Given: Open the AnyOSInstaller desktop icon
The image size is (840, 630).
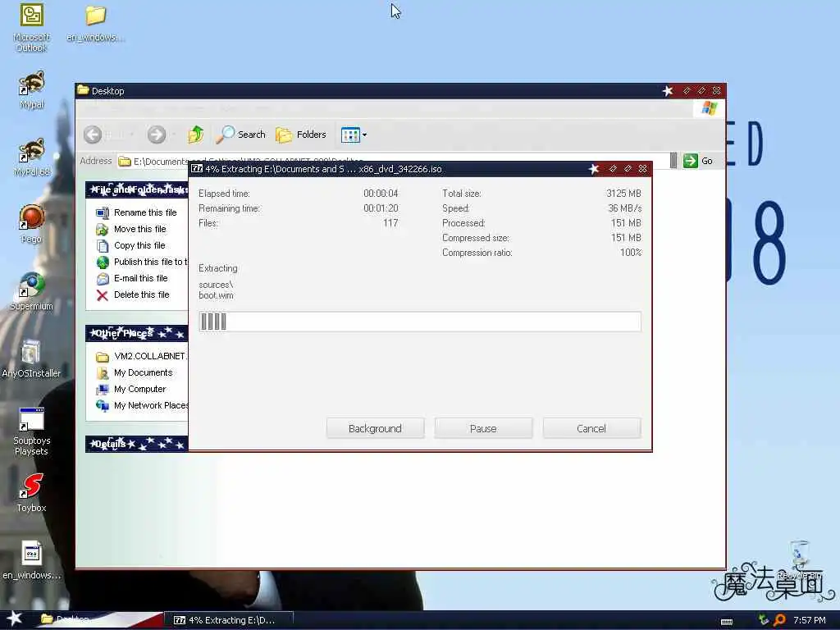Looking at the screenshot, I should pyautogui.click(x=31, y=359).
